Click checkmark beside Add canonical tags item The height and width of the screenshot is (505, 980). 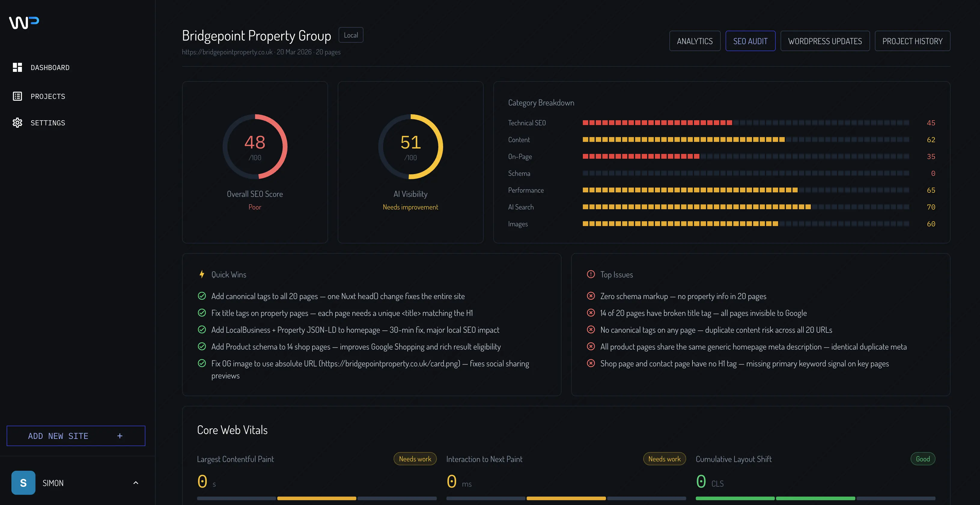[202, 296]
